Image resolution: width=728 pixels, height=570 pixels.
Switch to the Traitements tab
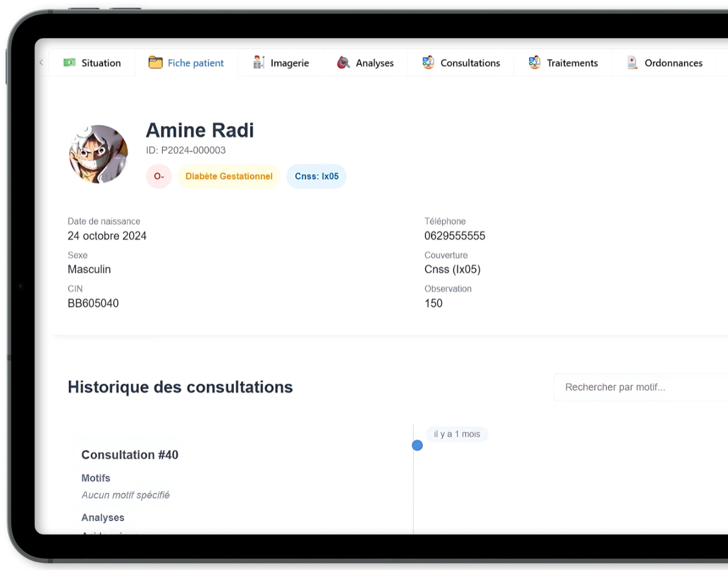point(563,63)
